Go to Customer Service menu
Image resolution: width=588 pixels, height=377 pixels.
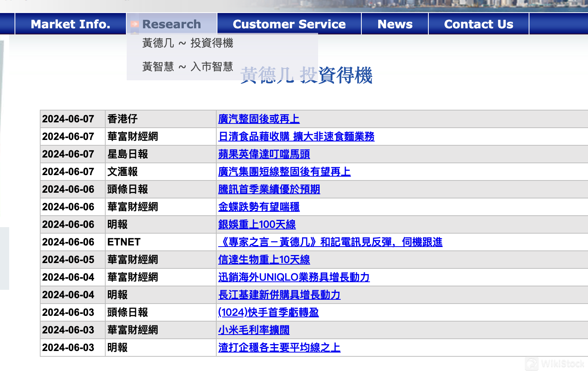(289, 24)
